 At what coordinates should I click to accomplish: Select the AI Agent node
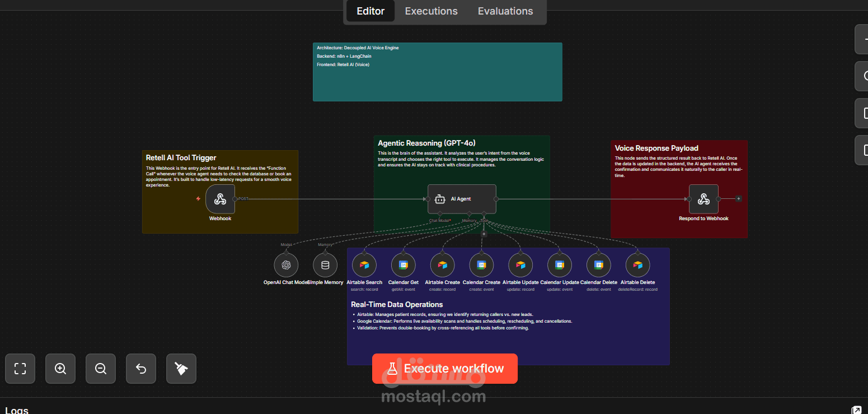point(462,199)
